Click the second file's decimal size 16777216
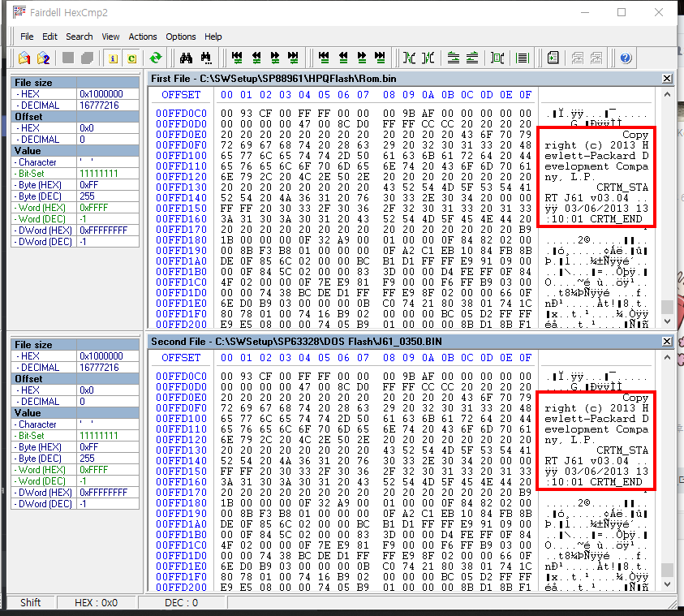Screen dimensions: 684x616 [99, 368]
